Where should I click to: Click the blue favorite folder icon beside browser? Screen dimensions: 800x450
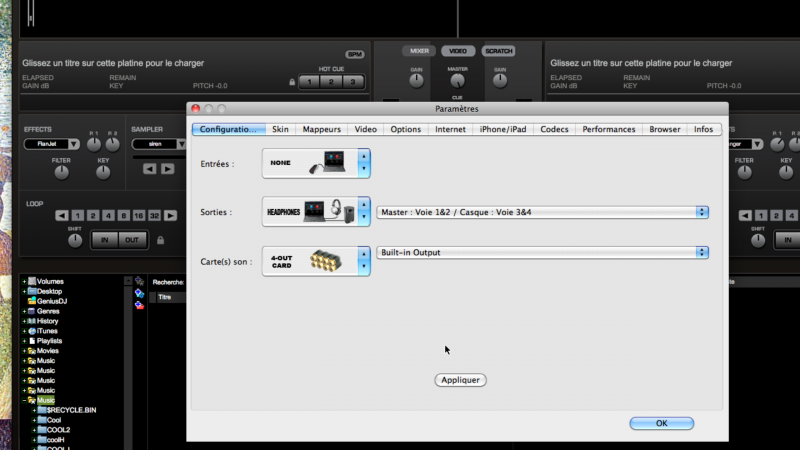tap(139, 293)
